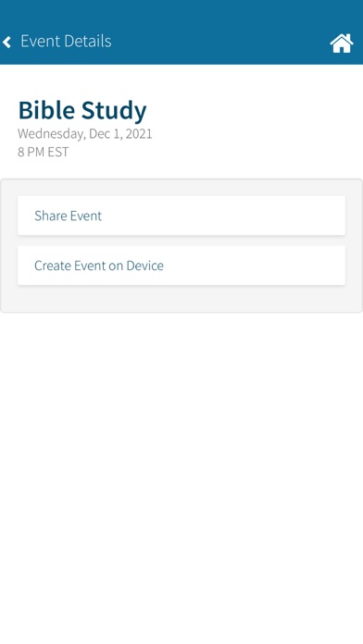
Task: Select the Share Event option
Action: [x=181, y=216]
